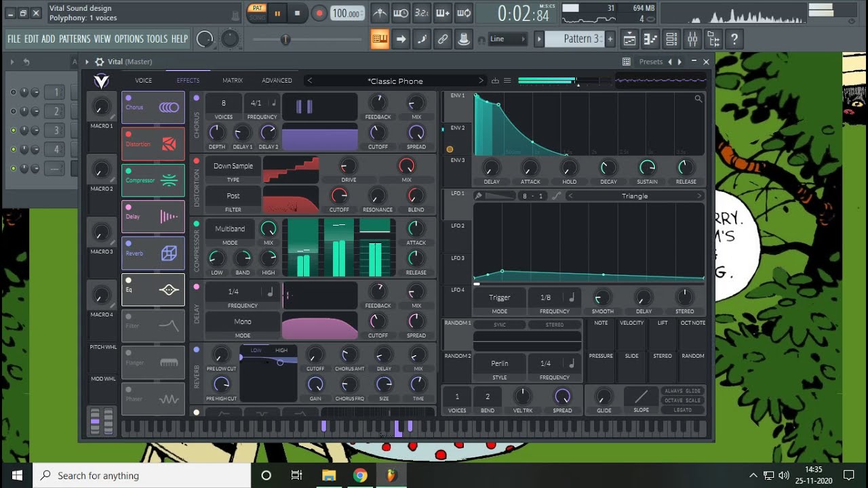Toggle the Delay effect power dot
This screenshot has width=868, height=488.
[128, 207]
